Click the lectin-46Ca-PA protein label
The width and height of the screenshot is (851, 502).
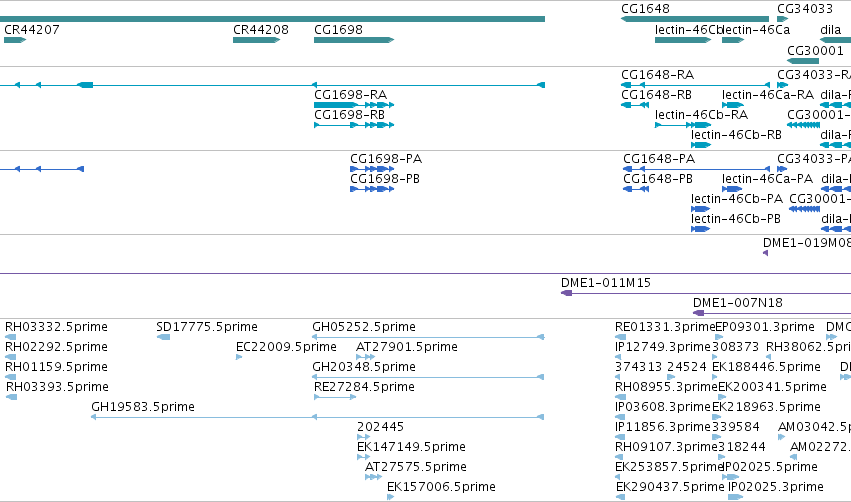767,179
